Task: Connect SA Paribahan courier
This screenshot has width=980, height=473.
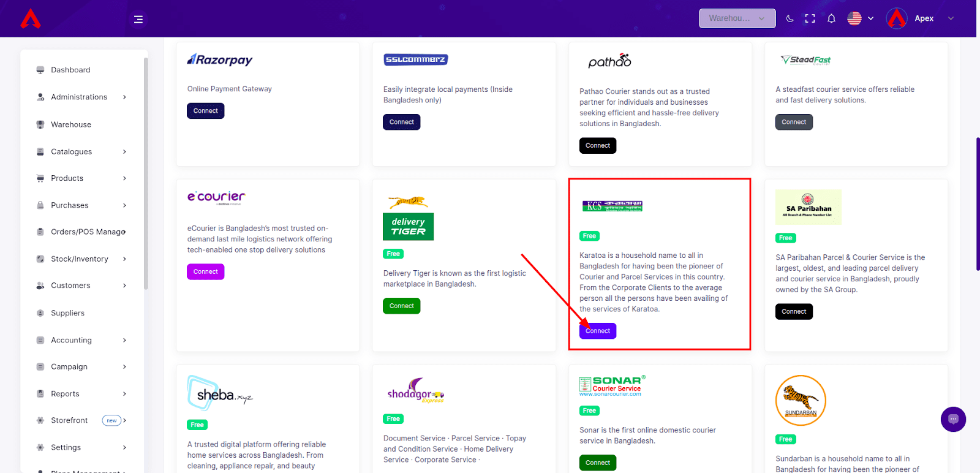Action: pos(794,311)
